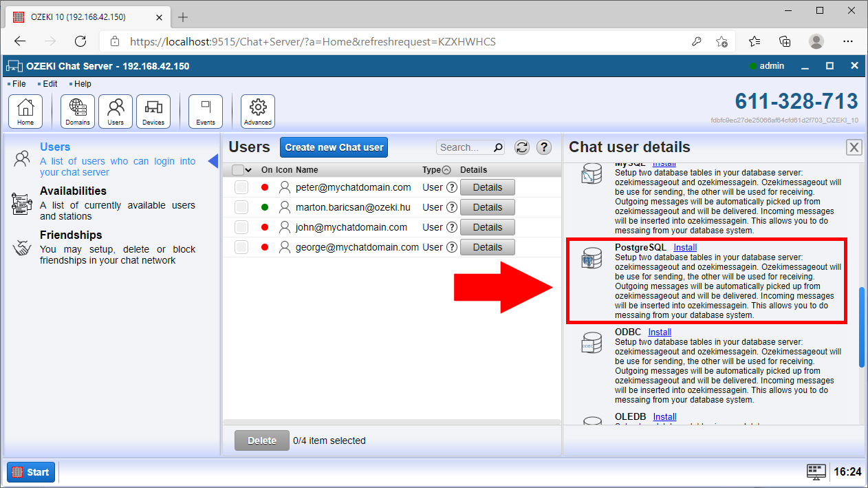Refresh the Users list
Image resolution: width=868 pixels, height=488 pixels.
point(522,147)
